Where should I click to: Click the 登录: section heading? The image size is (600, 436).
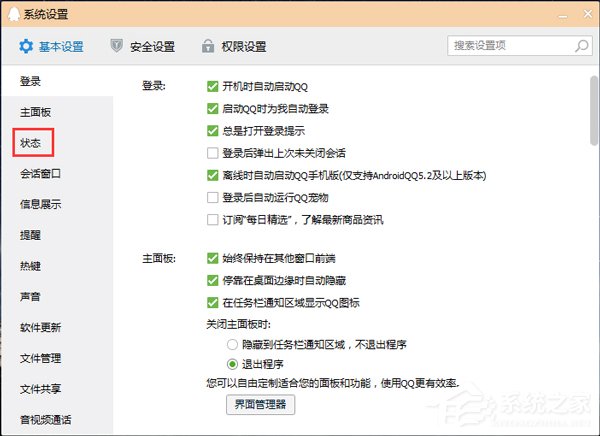pyautogui.click(x=154, y=86)
